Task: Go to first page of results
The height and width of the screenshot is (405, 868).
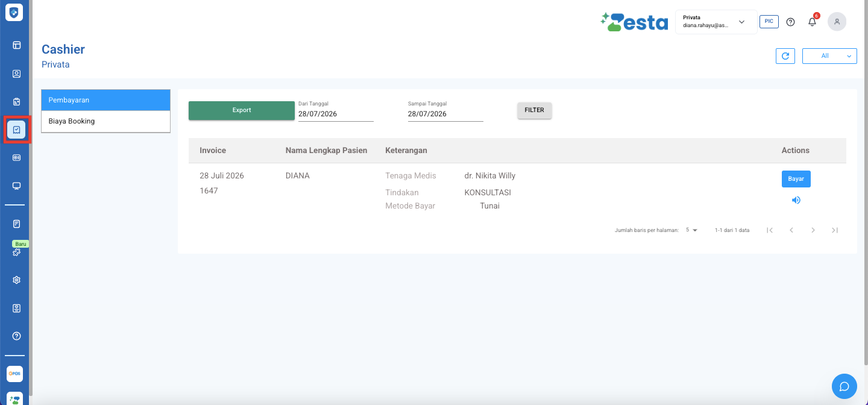Action: [x=770, y=230]
